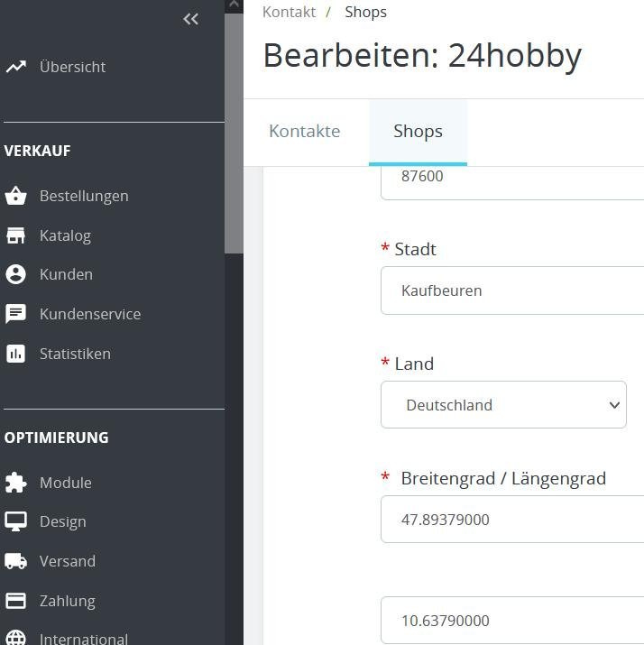Open the Land country dropdown

503,405
